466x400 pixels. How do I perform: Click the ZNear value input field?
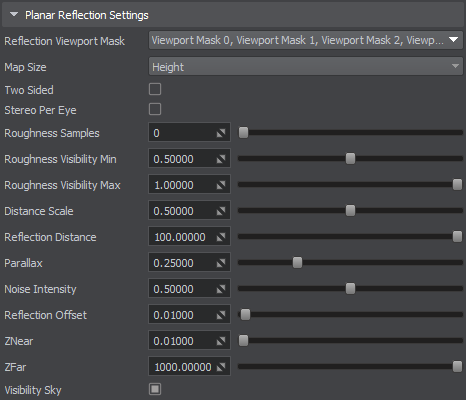pyautogui.click(x=189, y=341)
